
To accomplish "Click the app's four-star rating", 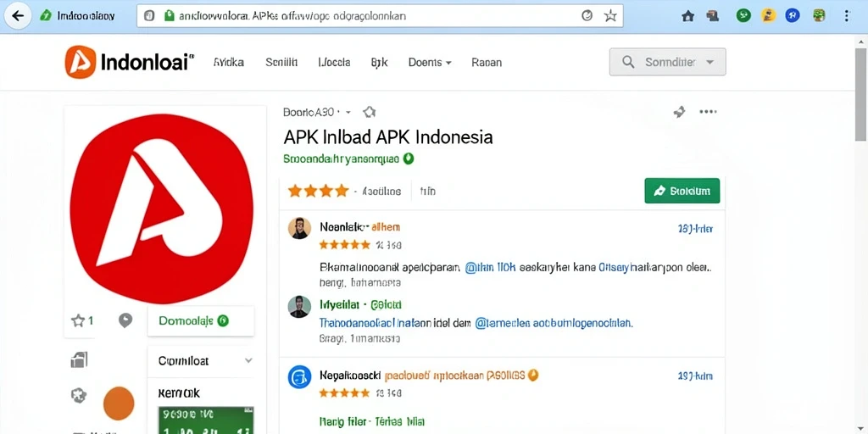I will coord(319,191).
